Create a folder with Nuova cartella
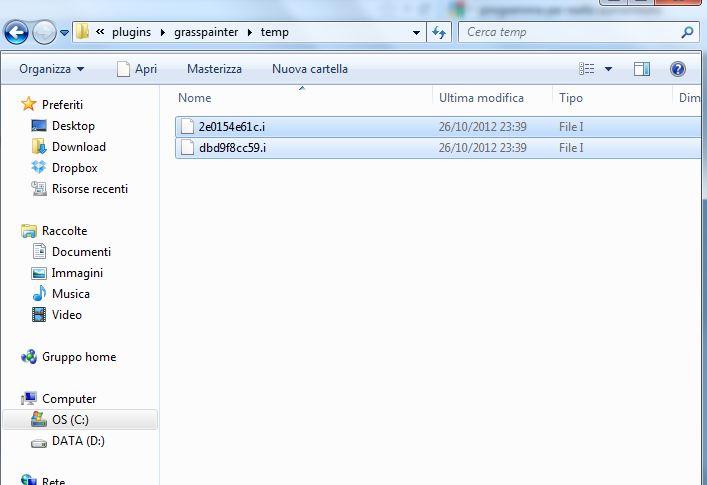707x485 pixels. pyautogui.click(x=310, y=69)
